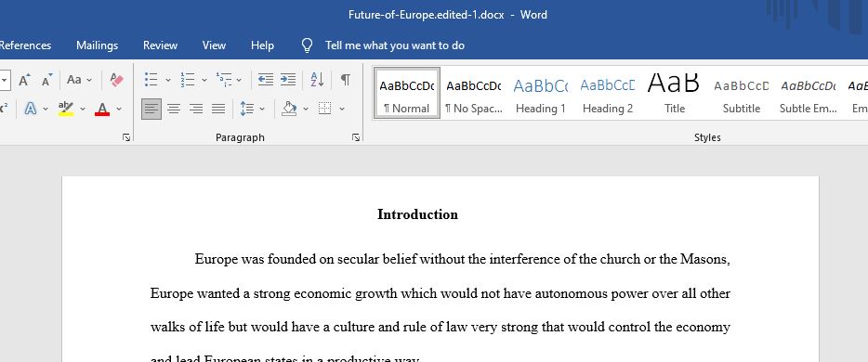Open font color dropdown arrow
Screen dimensions: 868x362
pos(118,109)
